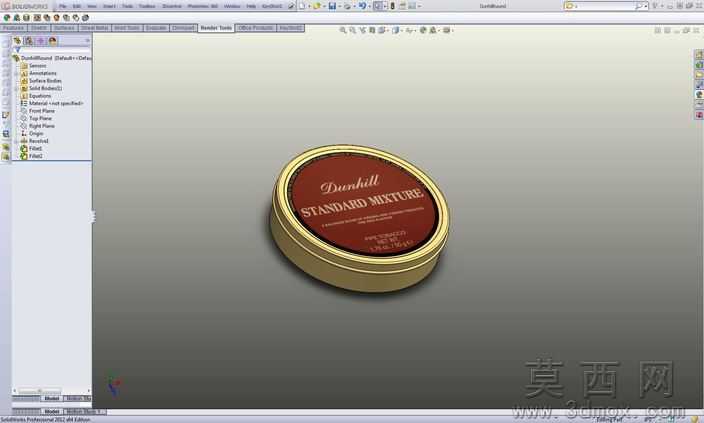Open the PropertyManager tab icon
Viewport: 704px width, 423px height.
[29, 41]
